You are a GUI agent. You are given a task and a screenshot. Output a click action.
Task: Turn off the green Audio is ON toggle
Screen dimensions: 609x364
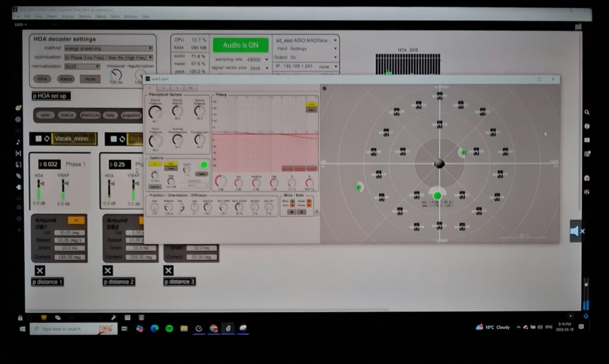click(240, 45)
